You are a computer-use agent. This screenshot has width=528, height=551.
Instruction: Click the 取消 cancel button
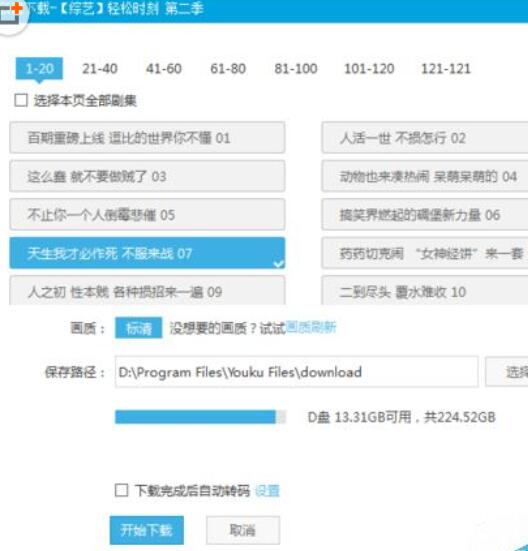coord(243,530)
